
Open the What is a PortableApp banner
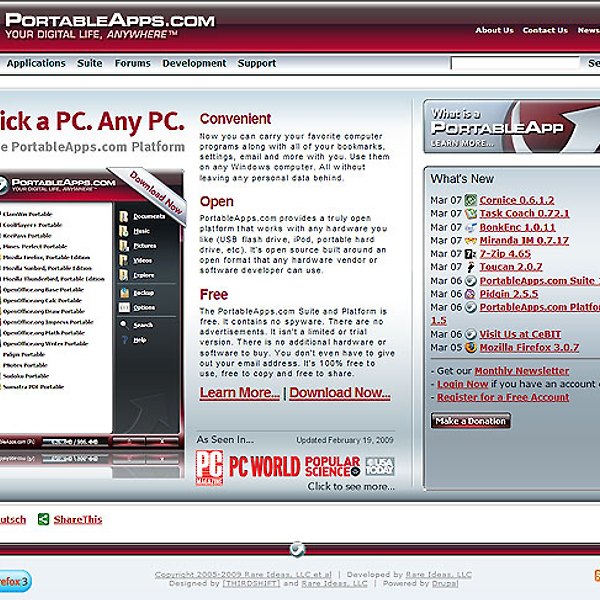point(512,127)
